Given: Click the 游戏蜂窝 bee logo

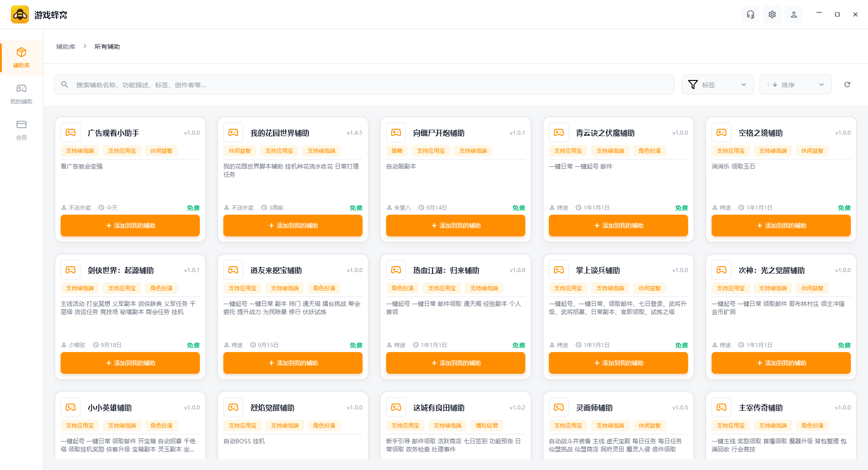Looking at the screenshot, I should (x=20, y=14).
